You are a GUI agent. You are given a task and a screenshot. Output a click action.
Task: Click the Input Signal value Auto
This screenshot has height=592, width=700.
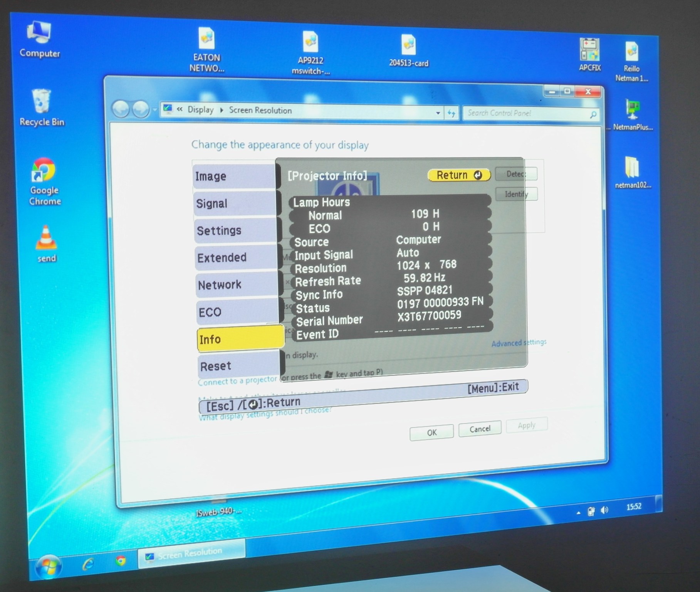click(408, 252)
